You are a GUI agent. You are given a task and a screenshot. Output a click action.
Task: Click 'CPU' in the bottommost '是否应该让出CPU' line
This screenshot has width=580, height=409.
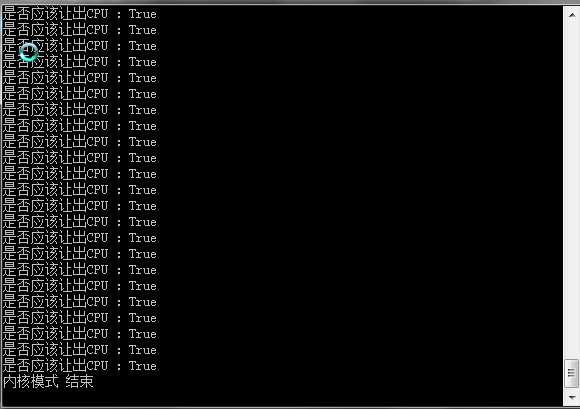(x=97, y=366)
